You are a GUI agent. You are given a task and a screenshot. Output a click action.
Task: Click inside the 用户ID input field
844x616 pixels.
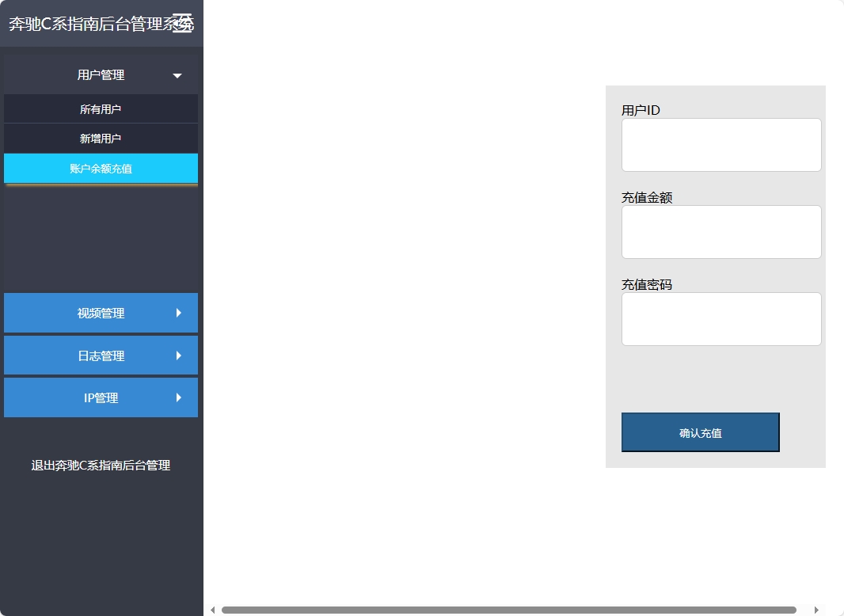[x=720, y=144]
